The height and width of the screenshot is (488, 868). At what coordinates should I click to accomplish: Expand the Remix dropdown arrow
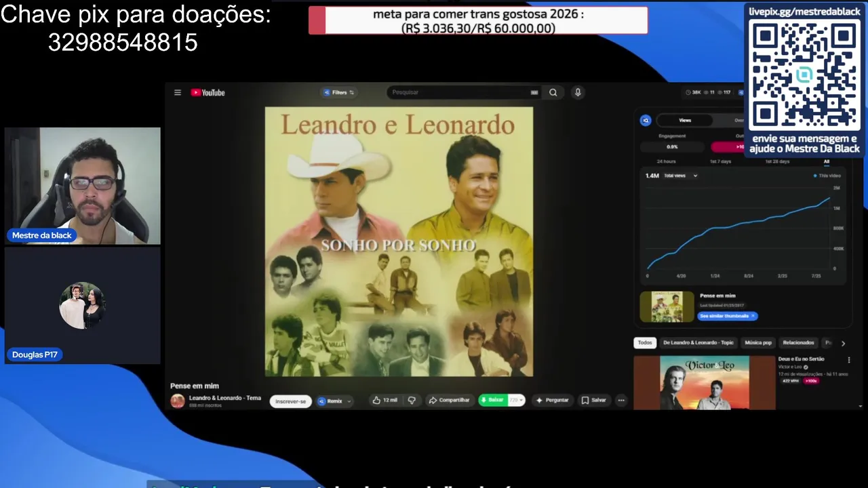(x=349, y=401)
